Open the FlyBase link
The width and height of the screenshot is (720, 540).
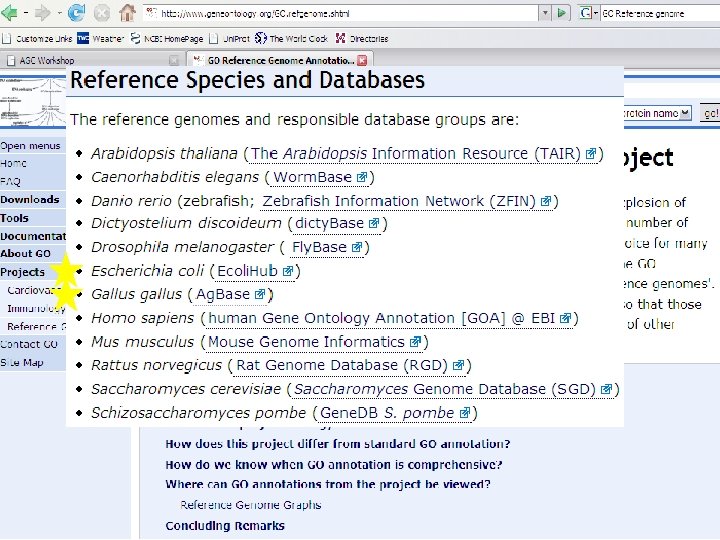319,248
